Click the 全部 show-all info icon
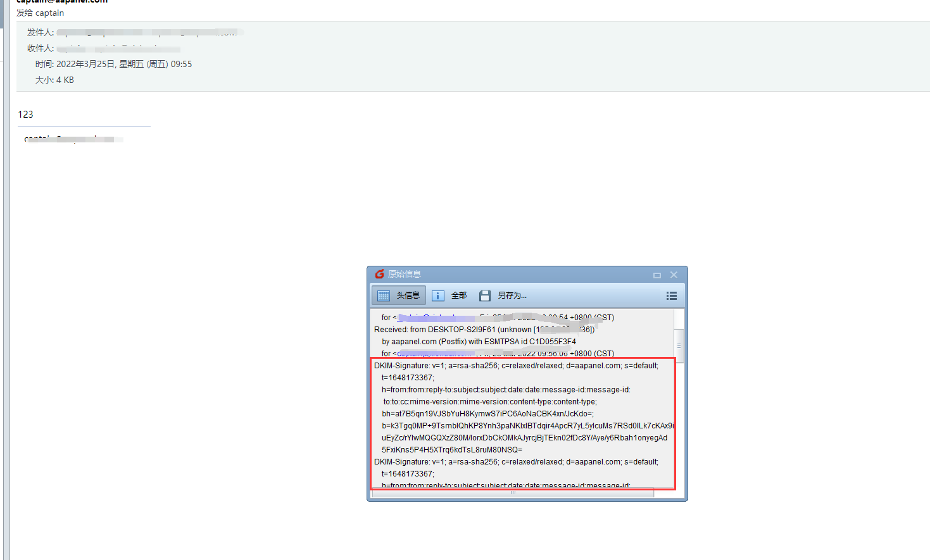Viewport: 930px width, 560px height. click(x=438, y=296)
